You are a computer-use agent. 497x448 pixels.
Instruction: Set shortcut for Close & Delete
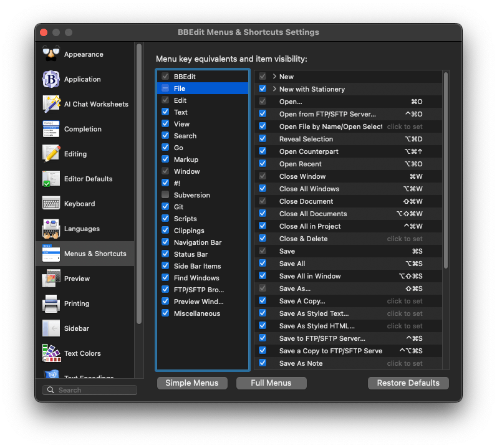tap(405, 239)
